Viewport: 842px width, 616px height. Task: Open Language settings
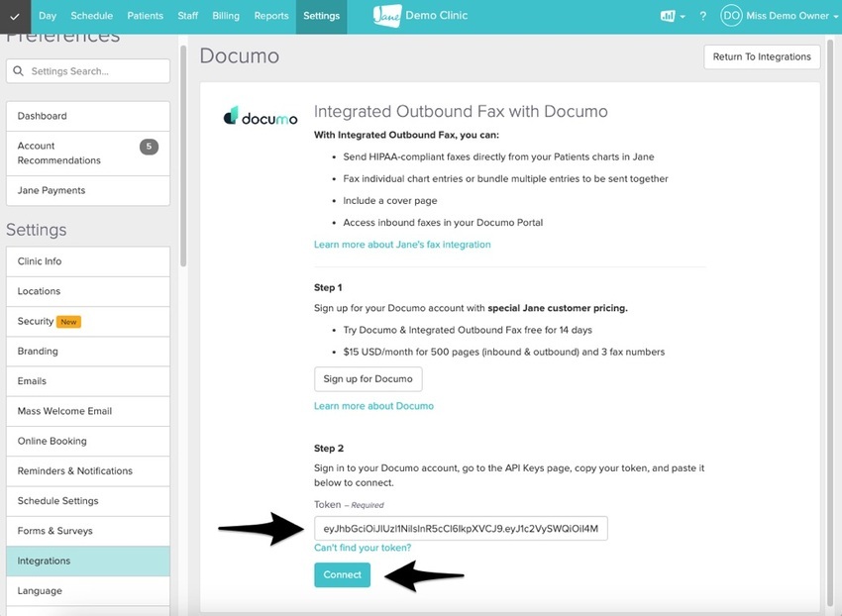88,591
